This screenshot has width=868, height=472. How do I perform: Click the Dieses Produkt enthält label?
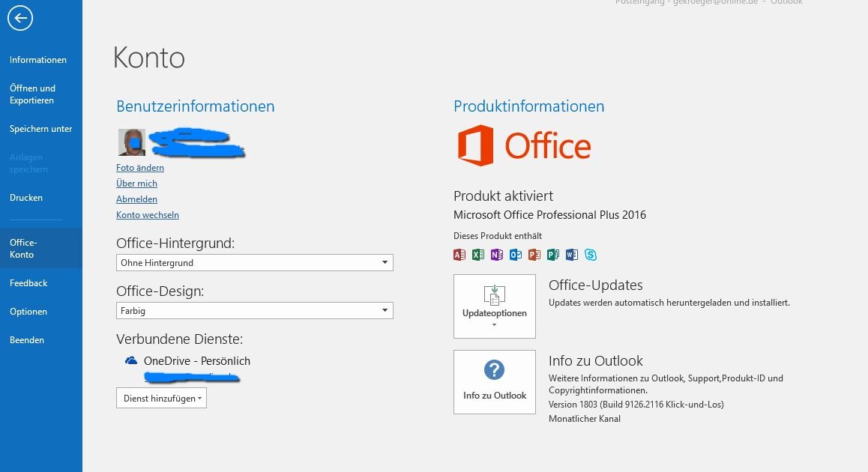pos(498,236)
